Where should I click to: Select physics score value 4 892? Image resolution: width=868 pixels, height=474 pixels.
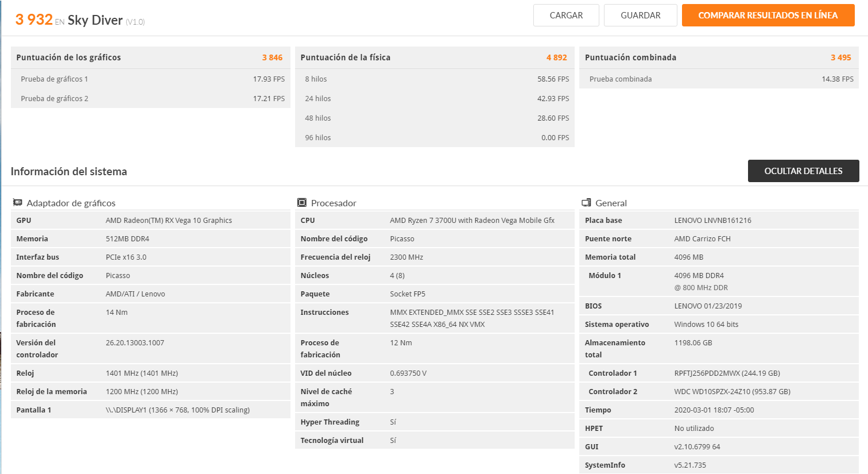557,57
